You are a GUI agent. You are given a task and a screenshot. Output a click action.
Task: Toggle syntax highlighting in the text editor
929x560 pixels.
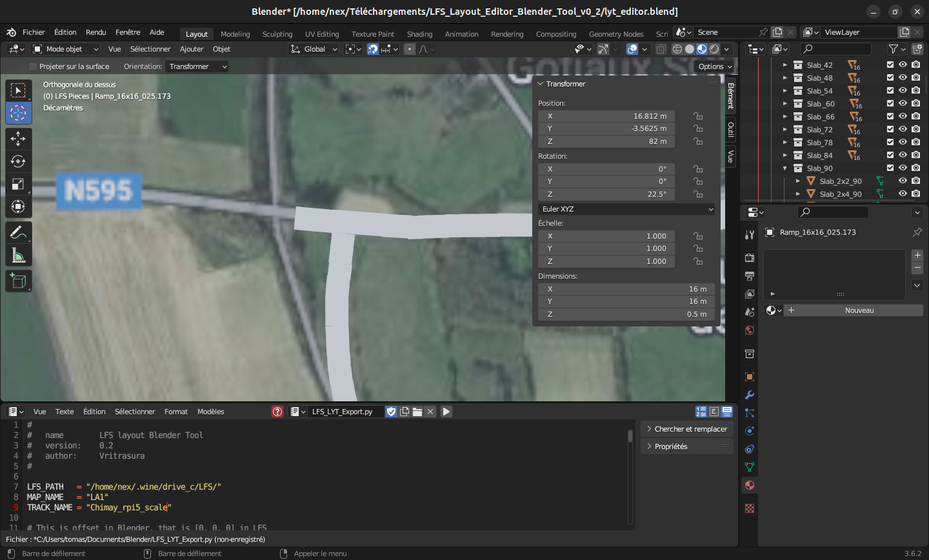click(x=727, y=412)
